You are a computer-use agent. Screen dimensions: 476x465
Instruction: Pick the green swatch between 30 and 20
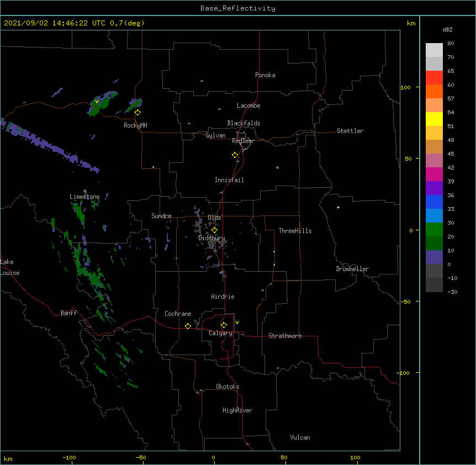coord(434,230)
